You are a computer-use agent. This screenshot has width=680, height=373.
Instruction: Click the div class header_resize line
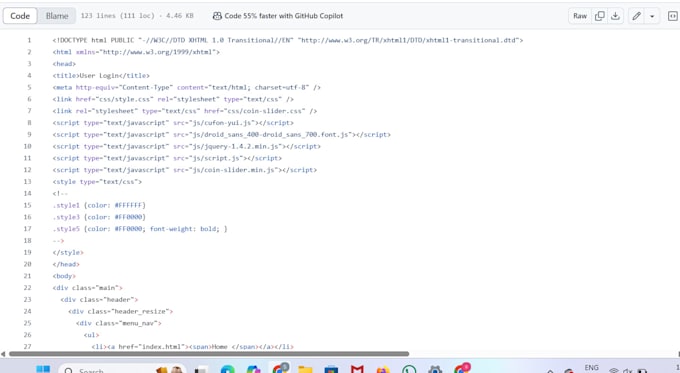pyautogui.click(x=121, y=311)
